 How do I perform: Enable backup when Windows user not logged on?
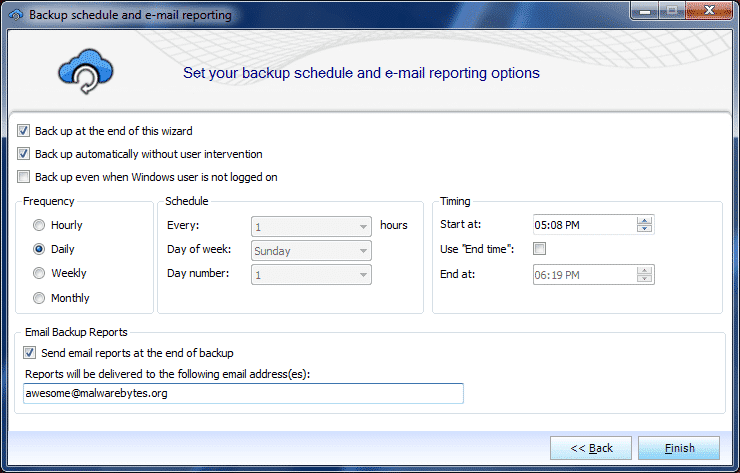[24, 177]
